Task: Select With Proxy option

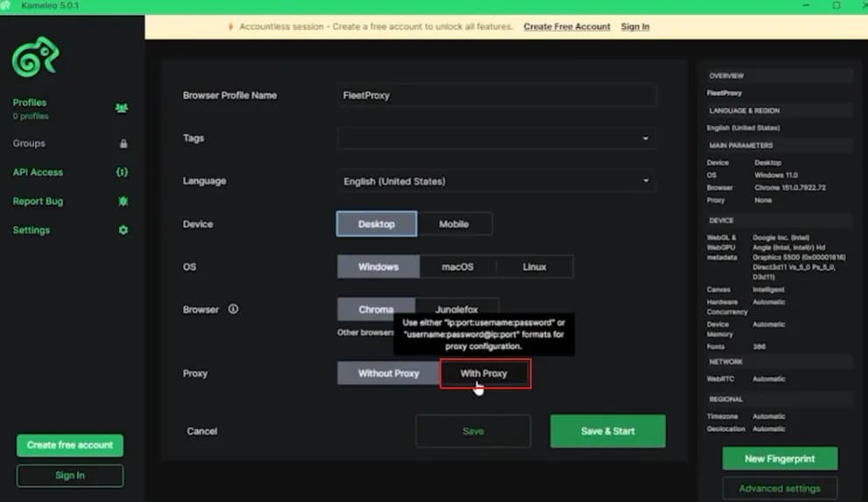Action: [483, 373]
